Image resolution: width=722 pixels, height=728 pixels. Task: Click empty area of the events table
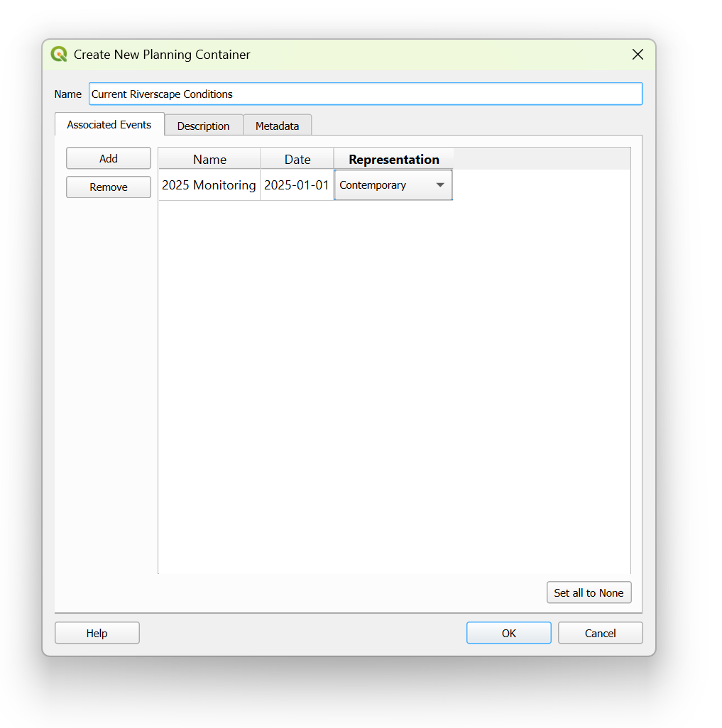pyautogui.click(x=393, y=383)
